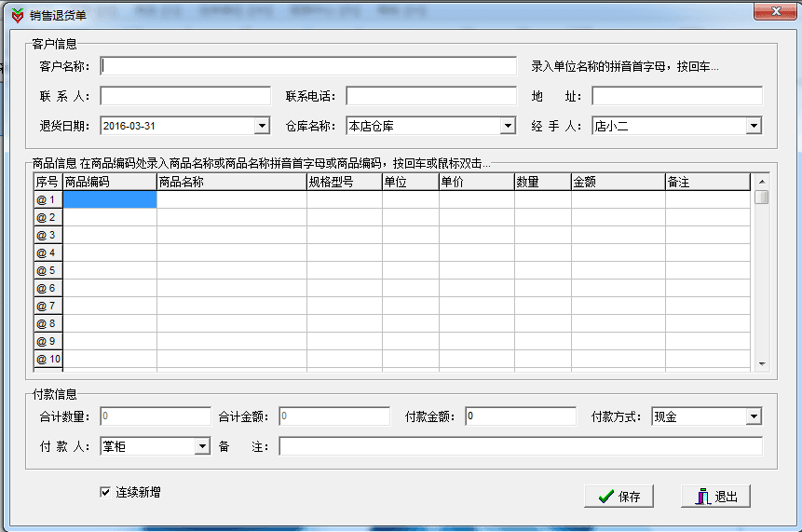Click the 联系电话 input box

430,96
